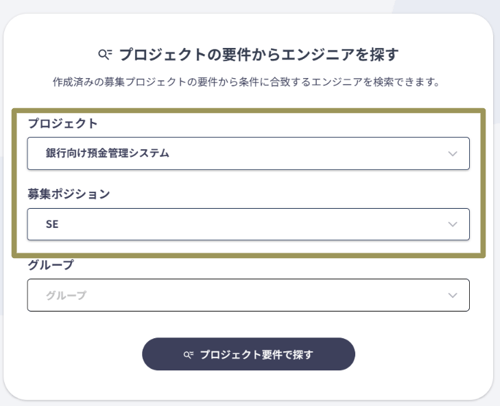Click the search icon beside the page heading
The height and width of the screenshot is (406, 500).
[105, 54]
